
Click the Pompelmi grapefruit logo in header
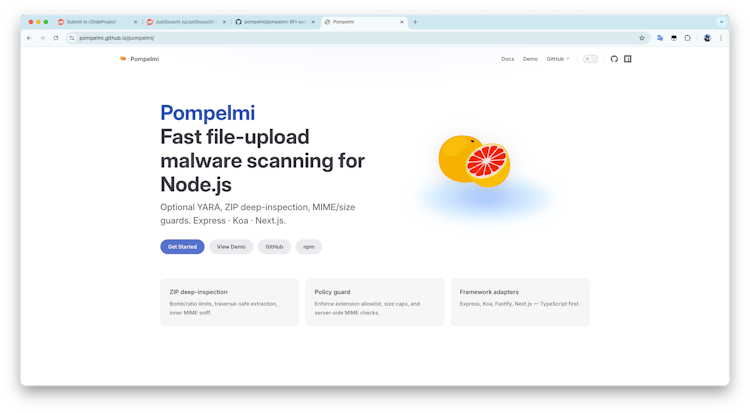[123, 59]
